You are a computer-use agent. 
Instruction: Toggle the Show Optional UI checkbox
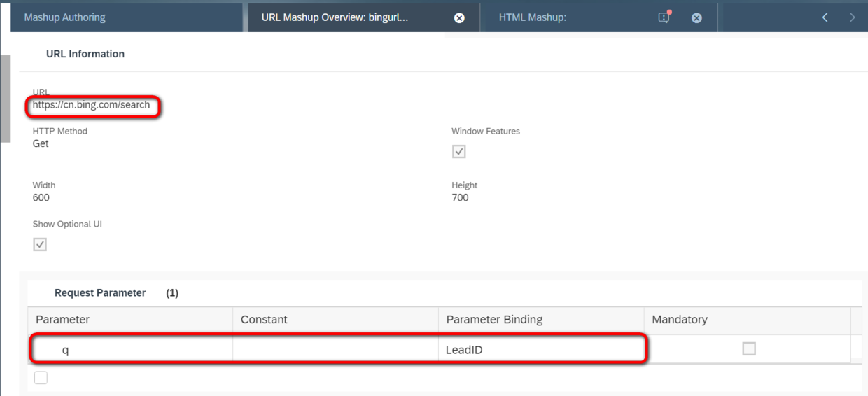[x=40, y=244]
